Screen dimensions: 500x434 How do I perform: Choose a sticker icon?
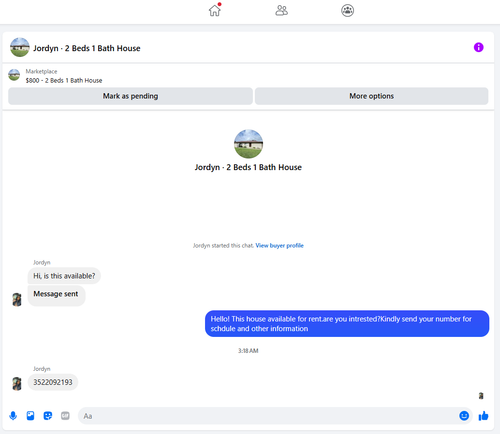tap(48, 416)
